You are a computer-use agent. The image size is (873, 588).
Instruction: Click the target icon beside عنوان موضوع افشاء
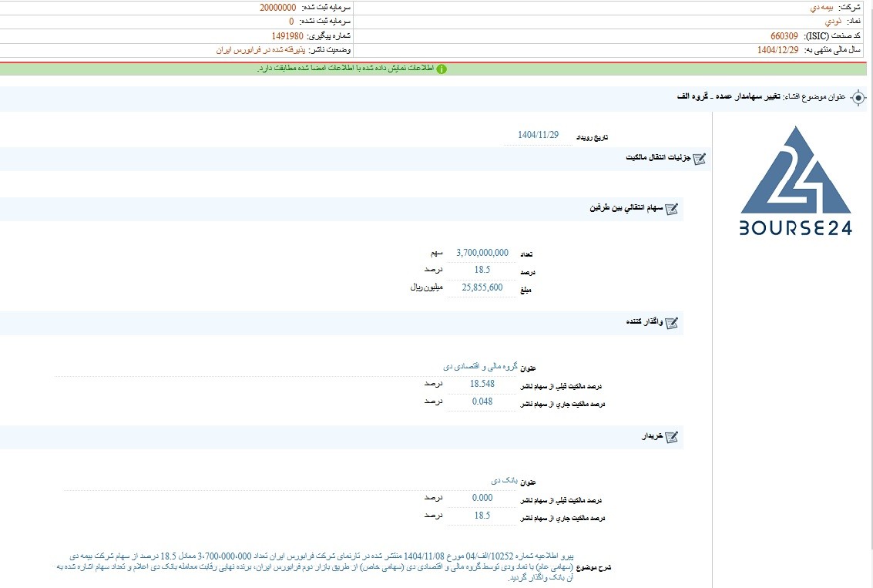click(858, 98)
